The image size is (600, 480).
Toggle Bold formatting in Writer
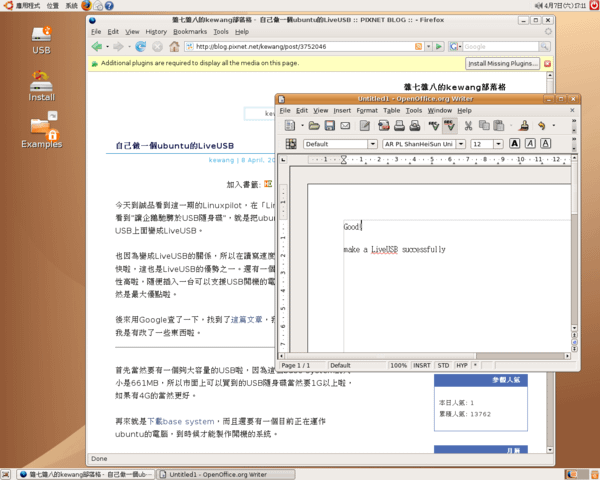[x=515, y=144]
